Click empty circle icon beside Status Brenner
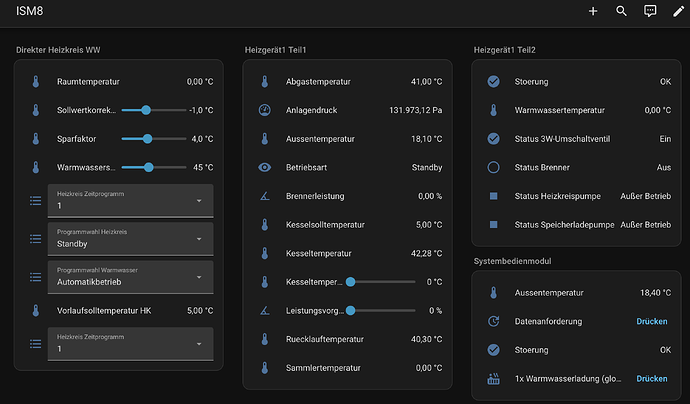690x404 pixels. click(x=493, y=167)
